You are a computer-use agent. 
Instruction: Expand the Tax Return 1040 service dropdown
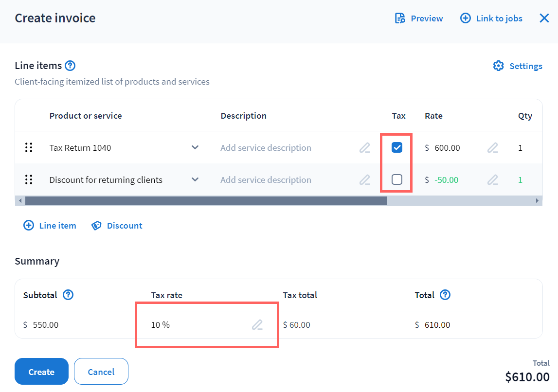(x=195, y=147)
